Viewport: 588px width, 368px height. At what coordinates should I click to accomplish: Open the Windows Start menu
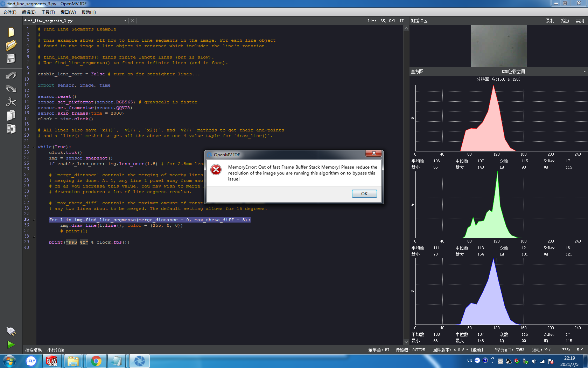(9, 361)
